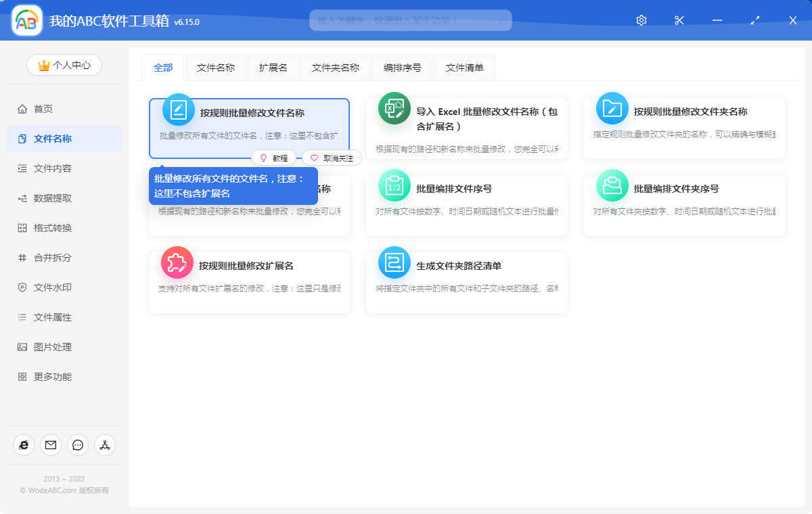Click the chat feedback bubble icon
Screen dimensions: 812x514
tap(77, 445)
